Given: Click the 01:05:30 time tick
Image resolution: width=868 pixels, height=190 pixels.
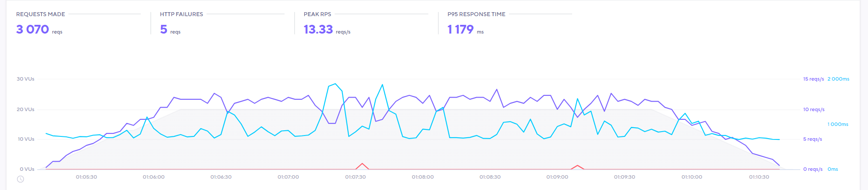Looking at the screenshot, I should (x=86, y=177).
